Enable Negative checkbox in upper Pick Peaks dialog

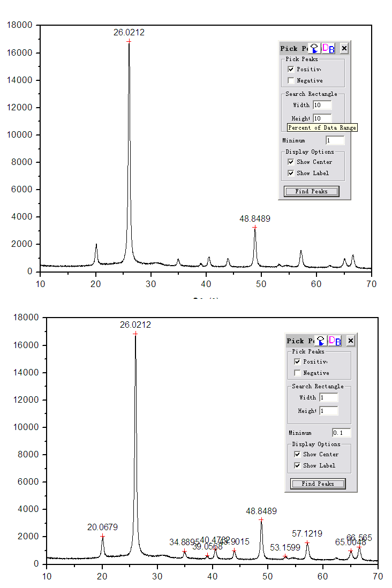(291, 80)
